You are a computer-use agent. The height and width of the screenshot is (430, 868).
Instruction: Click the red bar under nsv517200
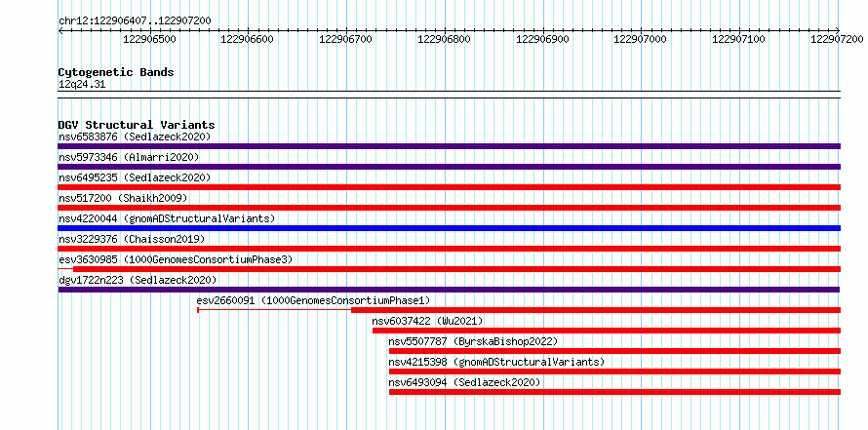449,208
